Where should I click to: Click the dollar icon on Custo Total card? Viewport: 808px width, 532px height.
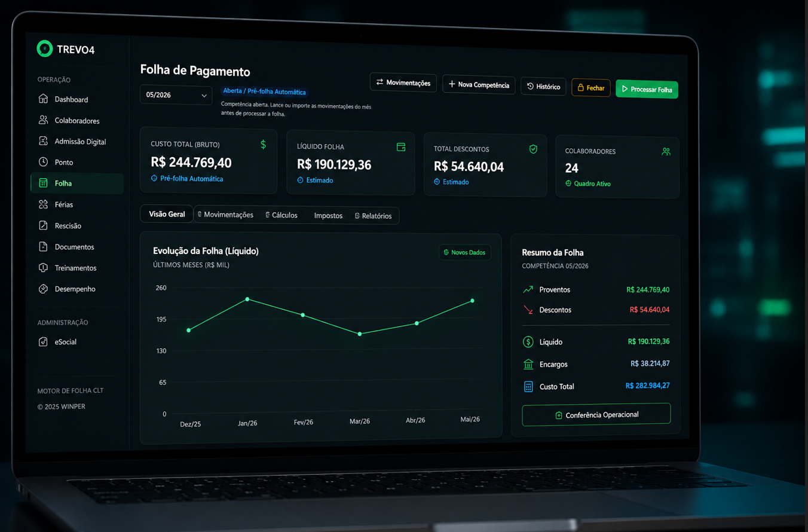click(x=264, y=145)
